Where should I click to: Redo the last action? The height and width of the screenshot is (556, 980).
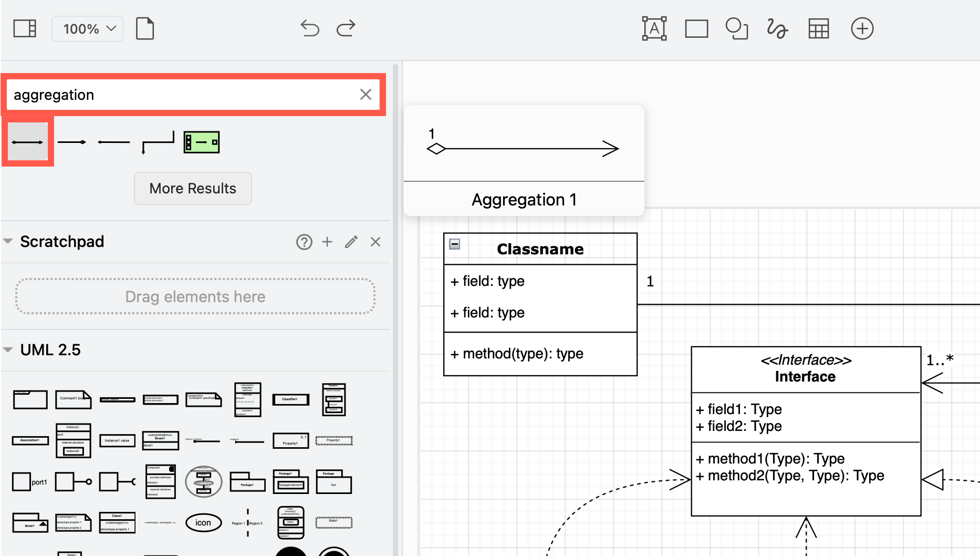[x=346, y=28]
